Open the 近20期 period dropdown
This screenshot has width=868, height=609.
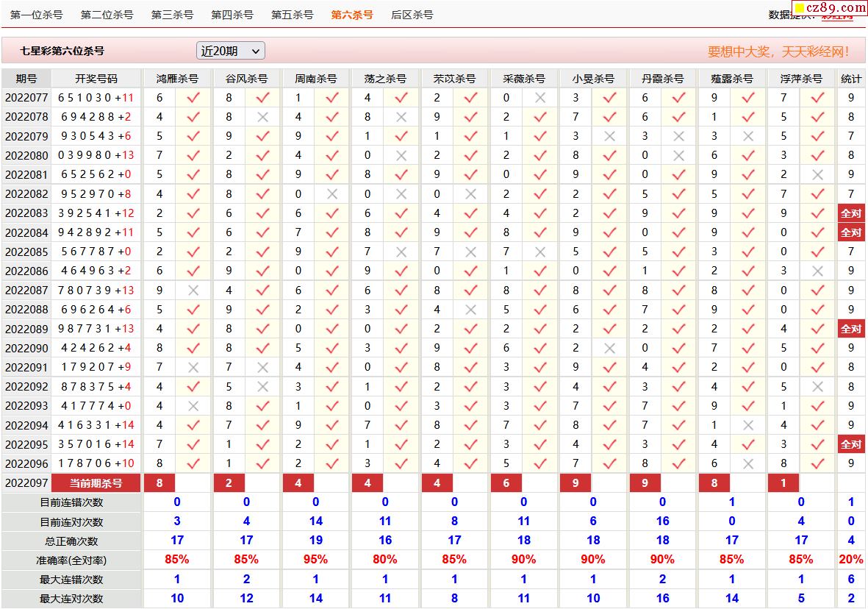230,51
